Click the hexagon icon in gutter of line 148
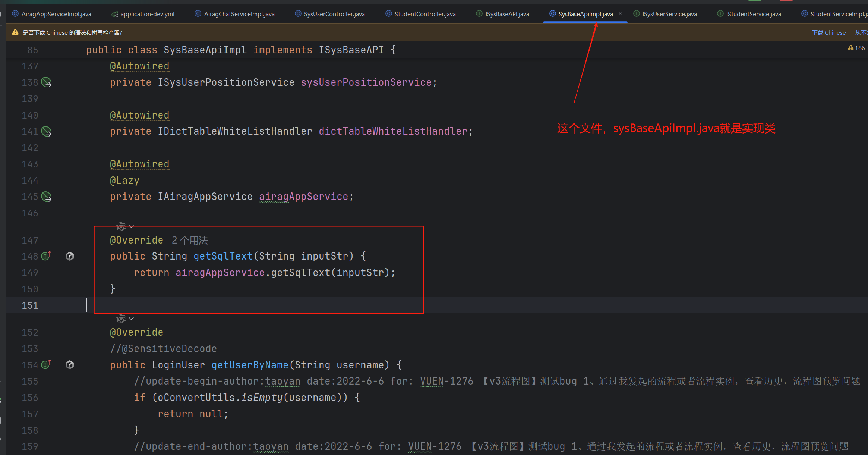Image resolution: width=868 pixels, height=455 pixels. pos(70,256)
